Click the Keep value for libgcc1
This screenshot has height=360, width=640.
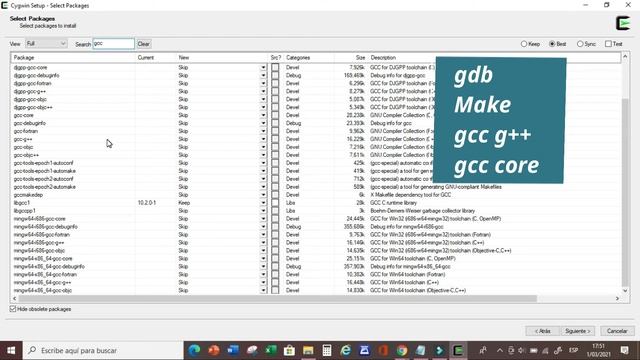click(x=184, y=203)
